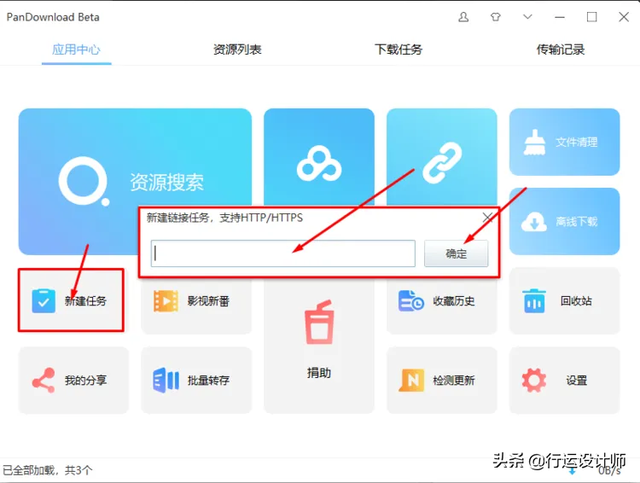Switch to 下载任务 tab
Image resolution: width=640 pixels, height=483 pixels.
click(399, 50)
